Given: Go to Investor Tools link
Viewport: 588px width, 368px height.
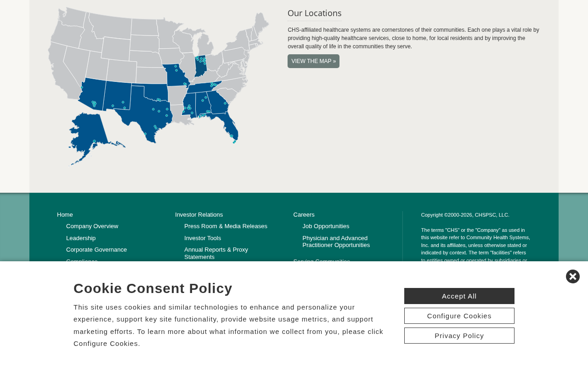Looking at the screenshot, I should click(x=203, y=238).
